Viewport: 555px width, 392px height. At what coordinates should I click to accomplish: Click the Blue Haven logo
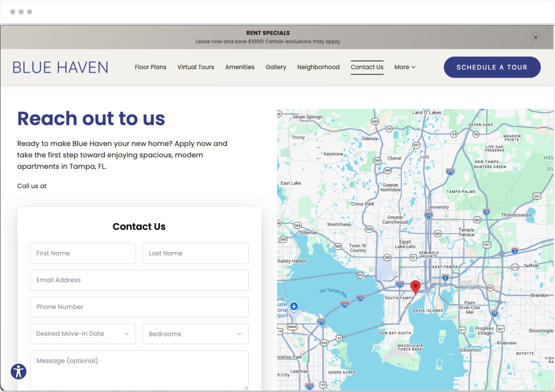60,68
